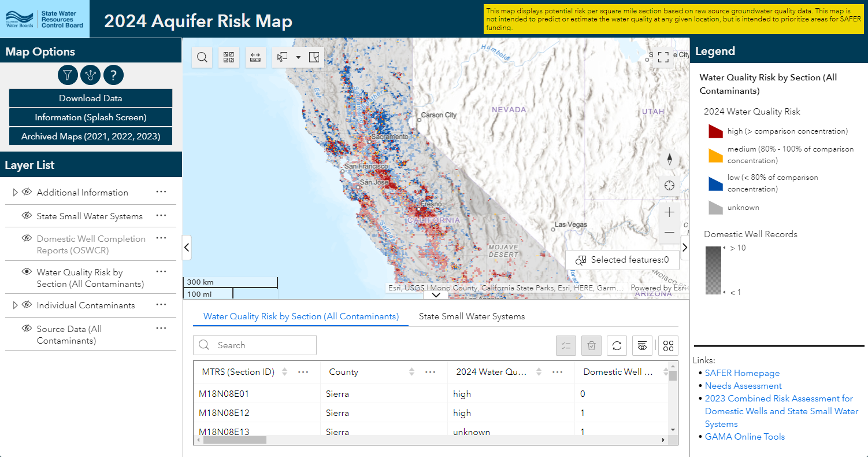Open the basemap gallery tool
Image resolution: width=868 pixels, height=457 pixels.
pyautogui.click(x=229, y=57)
